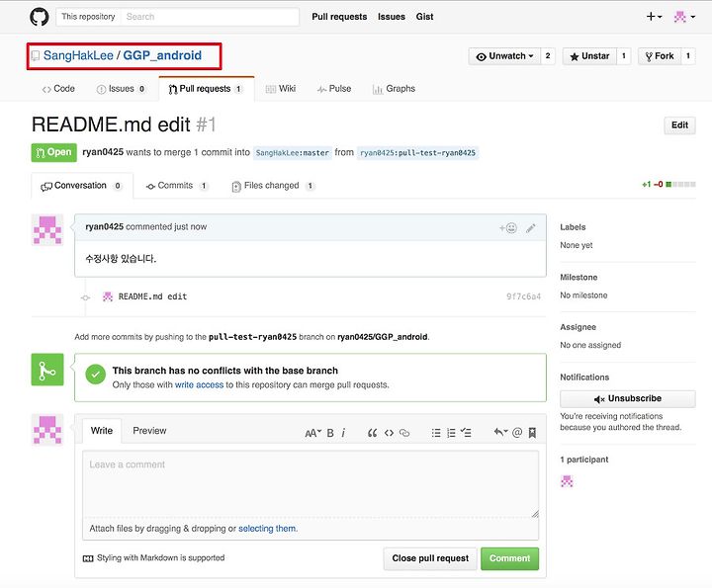This screenshot has width=712, height=588.
Task: Click the ryan0425:pull-test-ryan0425 head branch label
Action: pos(417,153)
